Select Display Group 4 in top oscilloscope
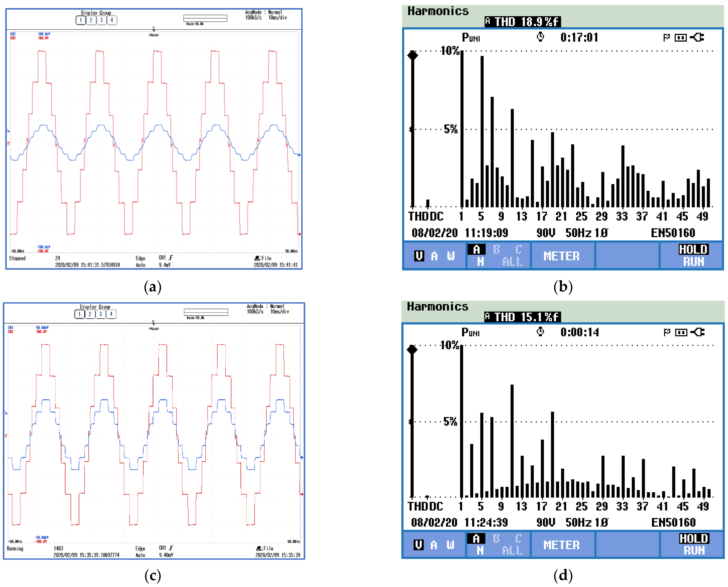728x587 pixels. coord(112,20)
